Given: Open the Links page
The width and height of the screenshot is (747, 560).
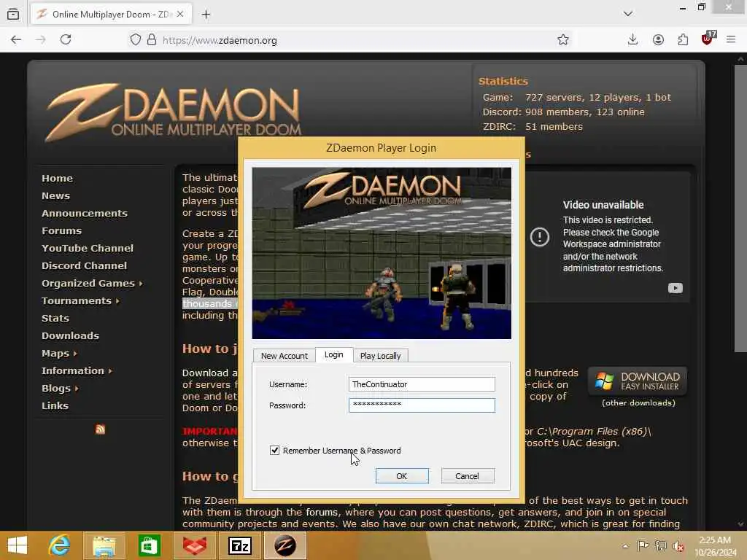Looking at the screenshot, I should tap(55, 405).
